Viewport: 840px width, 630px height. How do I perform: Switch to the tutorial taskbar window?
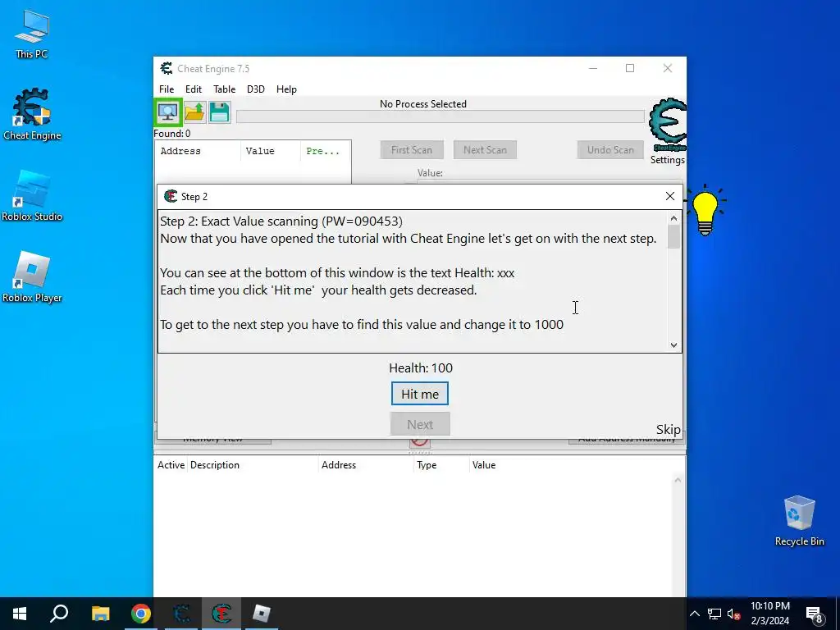click(x=221, y=614)
